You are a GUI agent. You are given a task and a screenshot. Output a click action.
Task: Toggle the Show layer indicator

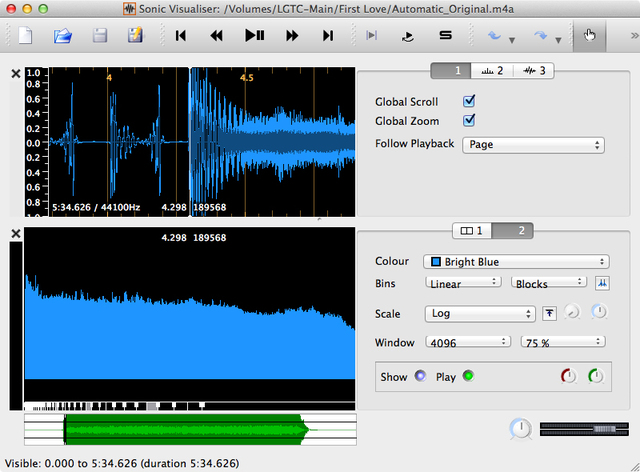[420, 377]
